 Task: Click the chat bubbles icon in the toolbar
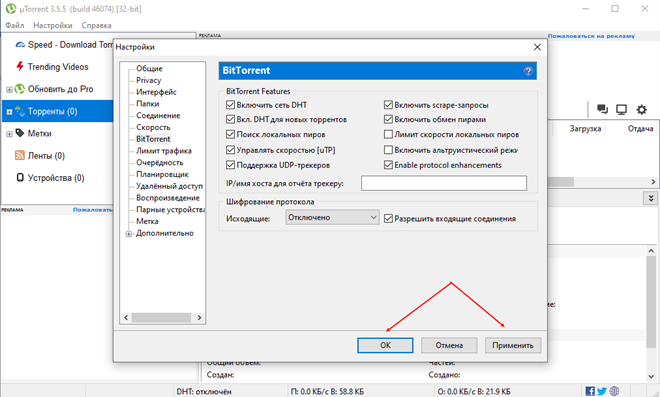click(x=602, y=109)
